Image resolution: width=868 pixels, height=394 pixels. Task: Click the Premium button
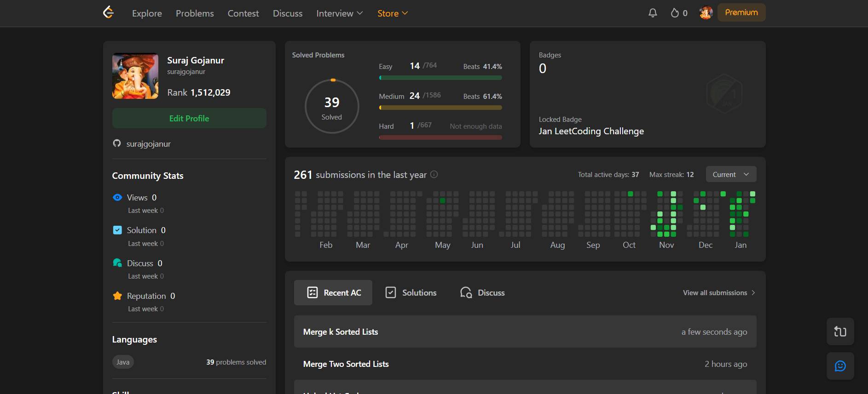pyautogui.click(x=741, y=12)
